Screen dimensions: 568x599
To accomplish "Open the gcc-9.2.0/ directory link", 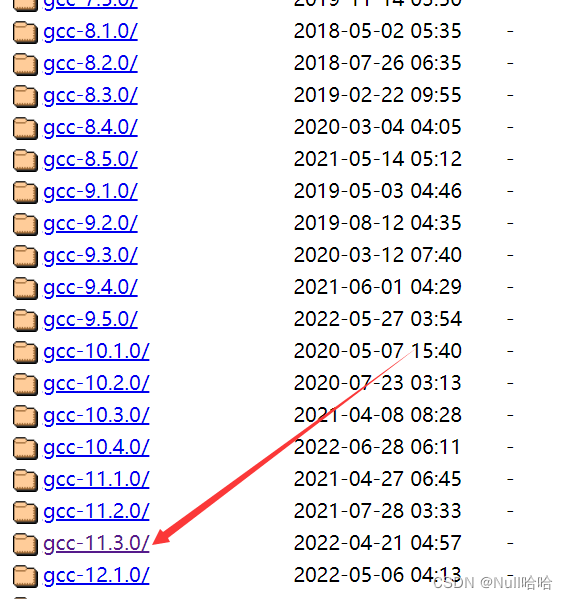I will (x=91, y=224).
